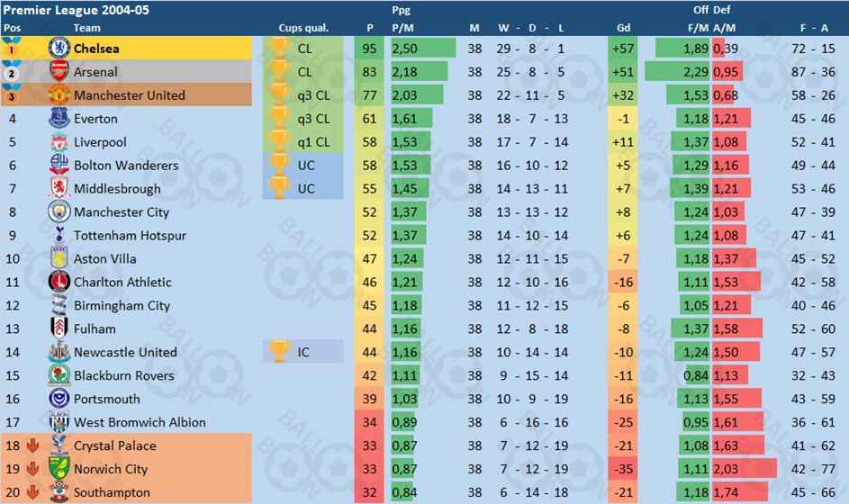Click the Tottenham Hotspur cockerel logo
Viewport: 849px width, 504px height.
tap(59, 235)
